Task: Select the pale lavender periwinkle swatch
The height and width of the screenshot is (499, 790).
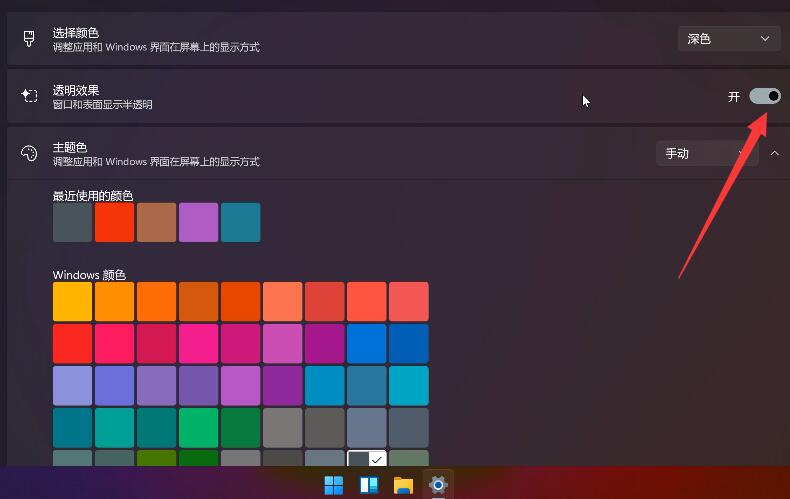Action: click(73, 386)
